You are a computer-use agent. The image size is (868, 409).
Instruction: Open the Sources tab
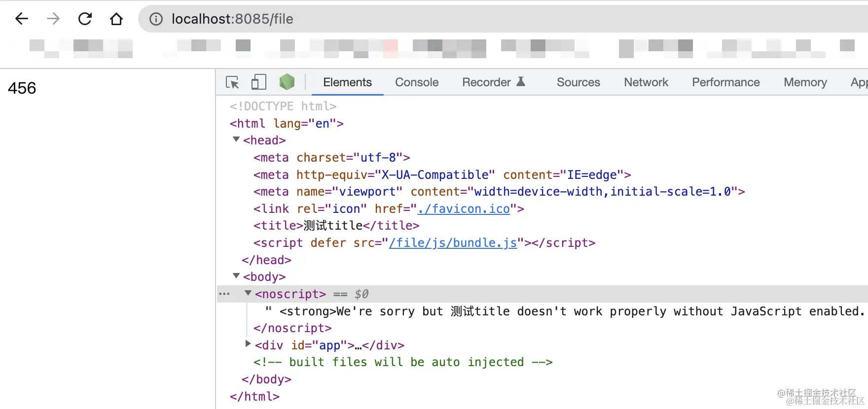(579, 82)
